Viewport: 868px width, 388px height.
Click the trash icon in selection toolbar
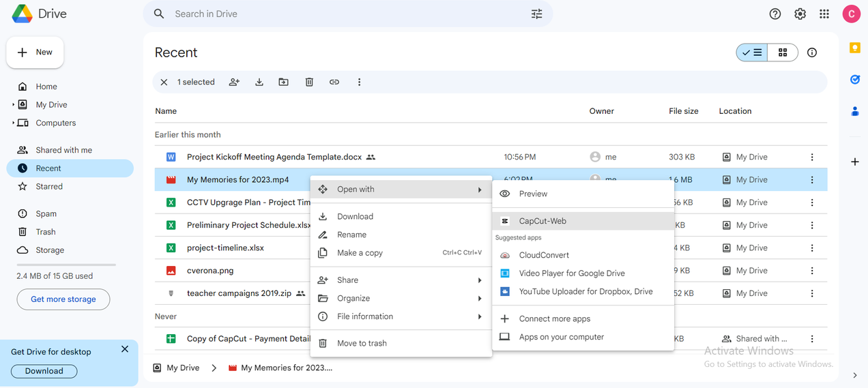tap(309, 82)
